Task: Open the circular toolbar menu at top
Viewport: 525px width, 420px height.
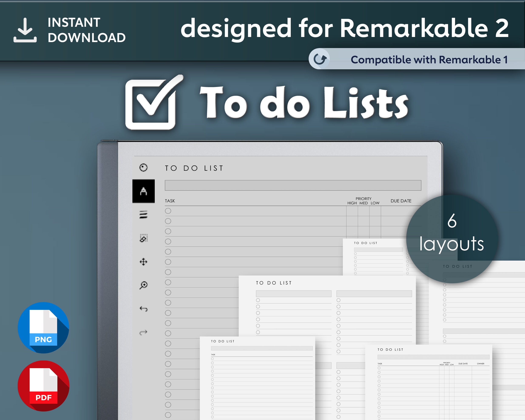Action: [144, 168]
